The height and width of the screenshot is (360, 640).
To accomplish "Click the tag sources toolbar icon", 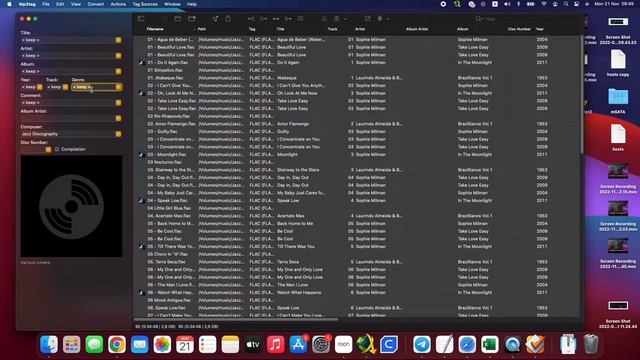I will point(215,19).
